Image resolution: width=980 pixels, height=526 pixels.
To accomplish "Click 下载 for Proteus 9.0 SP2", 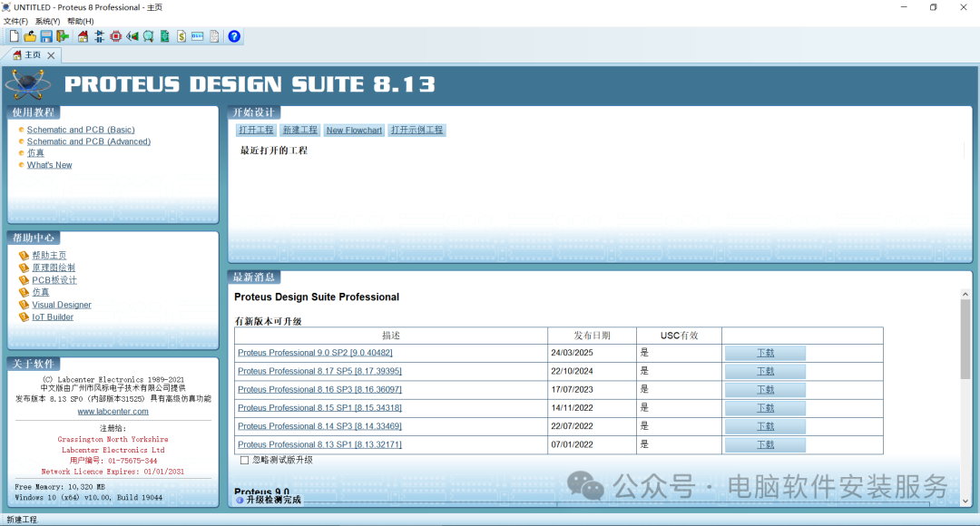I will click(765, 353).
